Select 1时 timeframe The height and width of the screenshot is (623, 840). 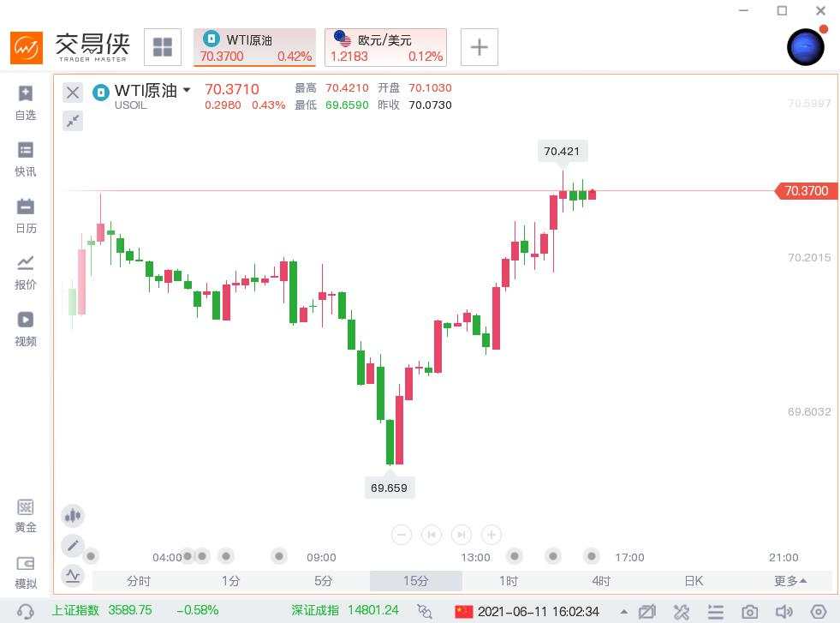tap(509, 581)
